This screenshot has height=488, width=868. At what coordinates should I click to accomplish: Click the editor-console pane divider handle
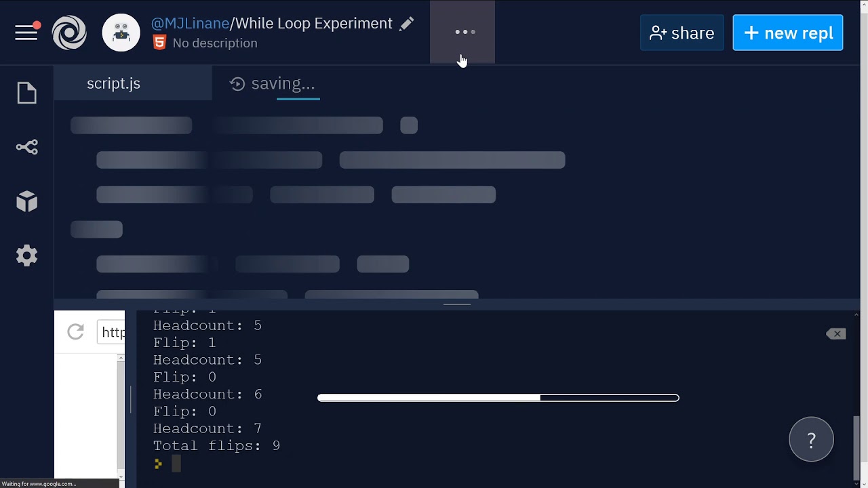pyautogui.click(x=457, y=304)
